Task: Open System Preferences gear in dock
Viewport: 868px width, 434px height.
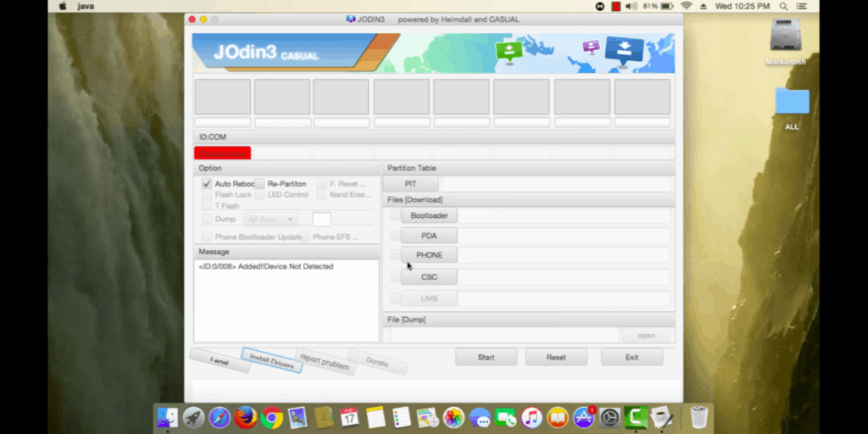Action: click(609, 417)
